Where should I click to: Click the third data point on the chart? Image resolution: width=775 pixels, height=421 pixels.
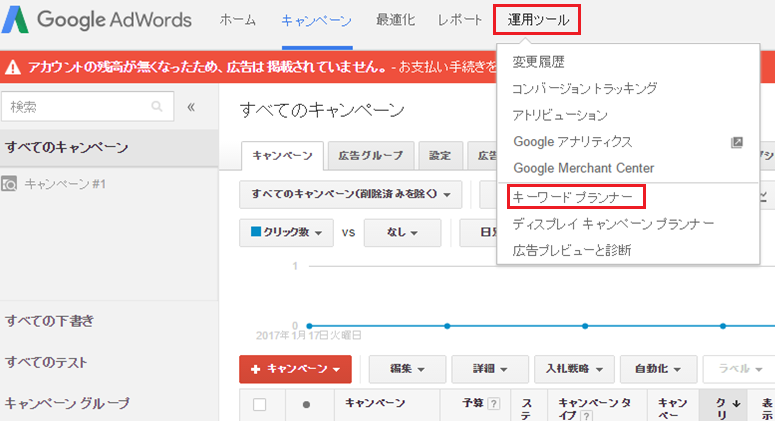click(585, 326)
